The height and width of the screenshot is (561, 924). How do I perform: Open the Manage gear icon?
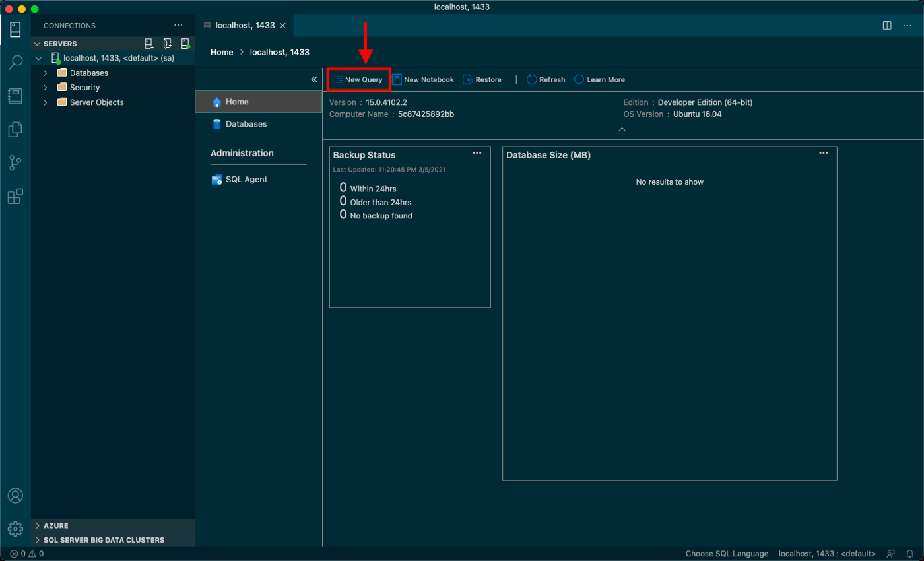[x=15, y=529]
